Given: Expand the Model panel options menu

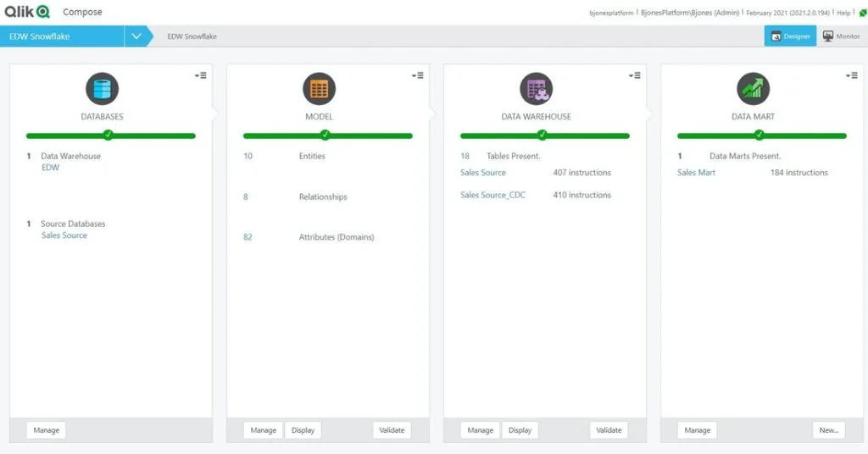Looking at the screenshot, I should tap(417, 75).
